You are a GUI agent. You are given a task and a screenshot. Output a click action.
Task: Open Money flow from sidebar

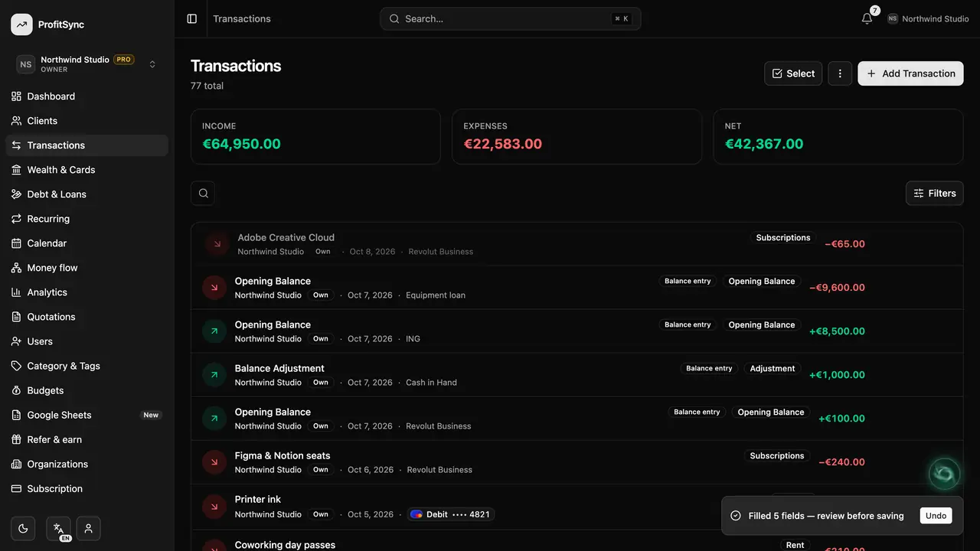pos(87,268)
